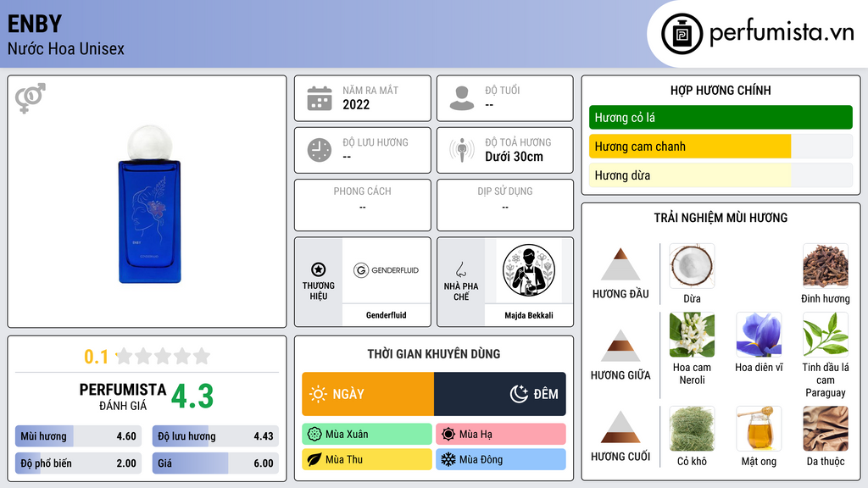Click the Phong cách style box
This screenshot has width=868, height=488.
(363, 205)
